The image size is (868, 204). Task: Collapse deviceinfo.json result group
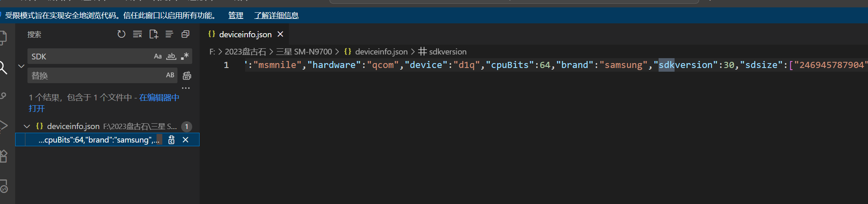[x=27, y=127]
